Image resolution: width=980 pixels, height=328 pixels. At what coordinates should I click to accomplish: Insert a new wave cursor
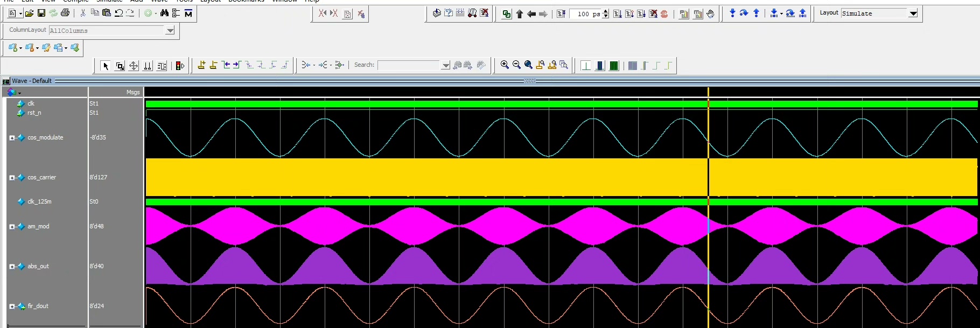[201, 65]
